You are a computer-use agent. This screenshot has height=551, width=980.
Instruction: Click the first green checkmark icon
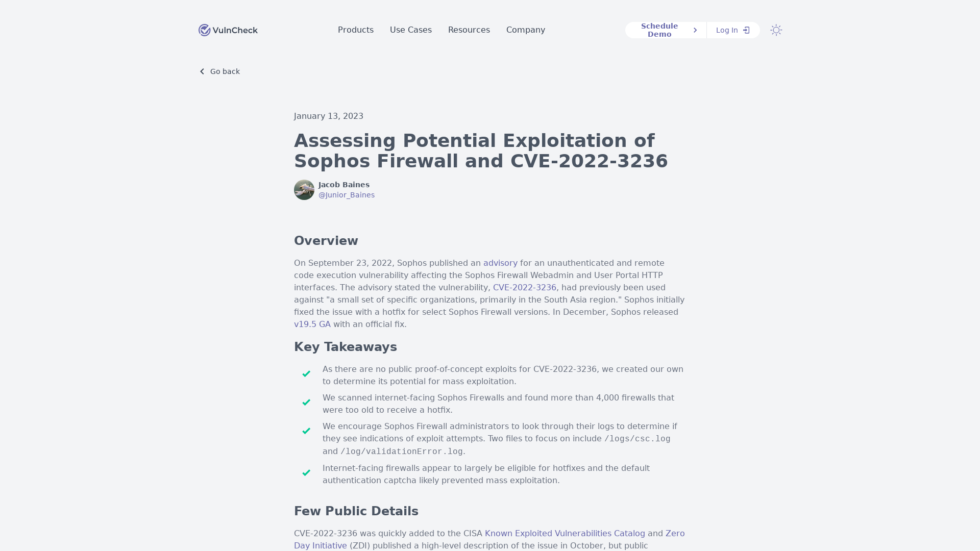tap(307, 373)
